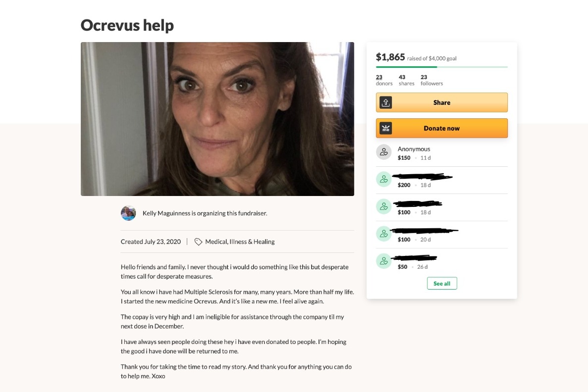This screenshot has height=392, width=588.
Task: Click the 43 shares count
Action: 407,80
